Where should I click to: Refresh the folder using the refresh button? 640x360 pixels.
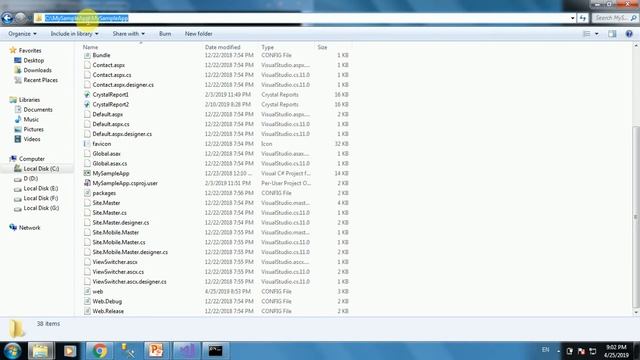point(583,18)
